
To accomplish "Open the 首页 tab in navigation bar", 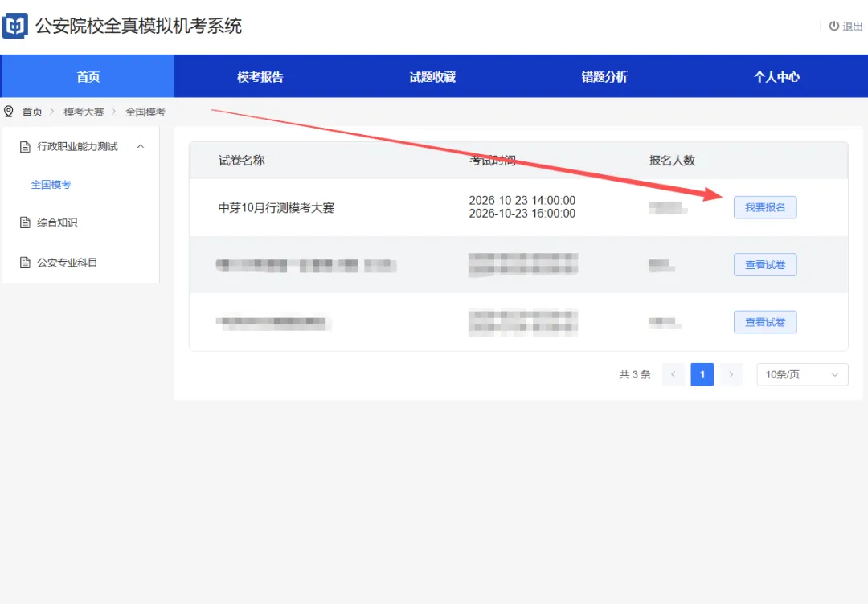I will tap(88, 76).
